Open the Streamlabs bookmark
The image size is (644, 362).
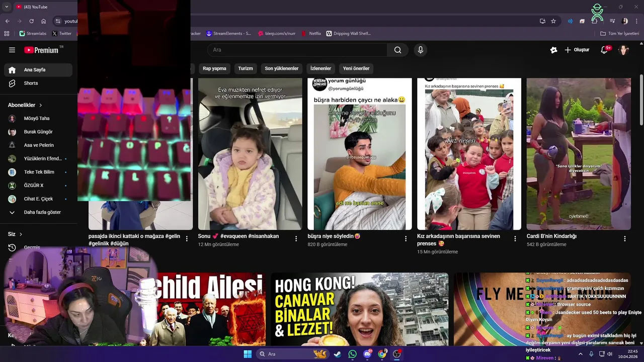(x=33, y=34)
